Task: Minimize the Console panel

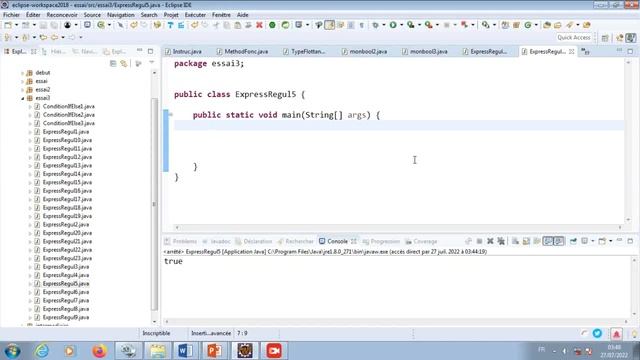Action: pyautogui.click(x=619, y=241)
